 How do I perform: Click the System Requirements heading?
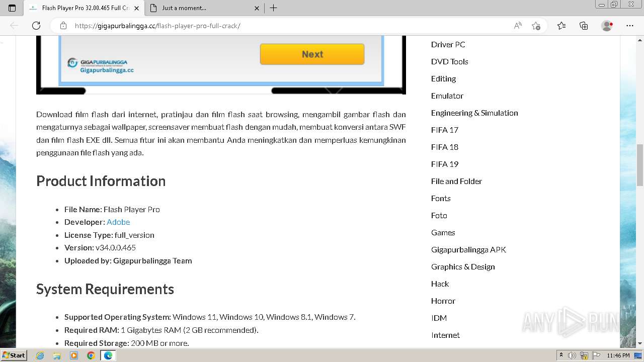105,289
